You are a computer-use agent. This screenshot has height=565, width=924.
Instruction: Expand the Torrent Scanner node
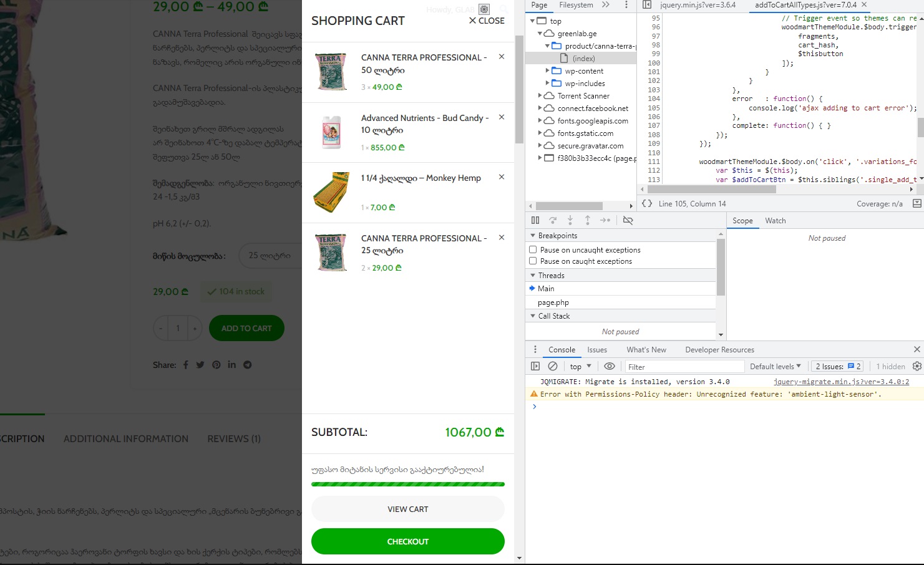pyautogui.click(x=540, y=96)
